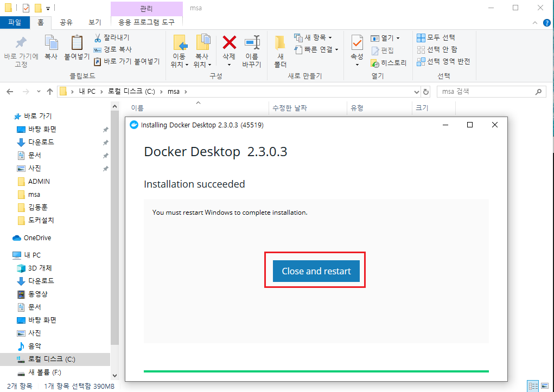Image resolution: width=554 pixels, height=392 pixels.
Task: Click the forward navigation arrow
Action: click(26, 92)
